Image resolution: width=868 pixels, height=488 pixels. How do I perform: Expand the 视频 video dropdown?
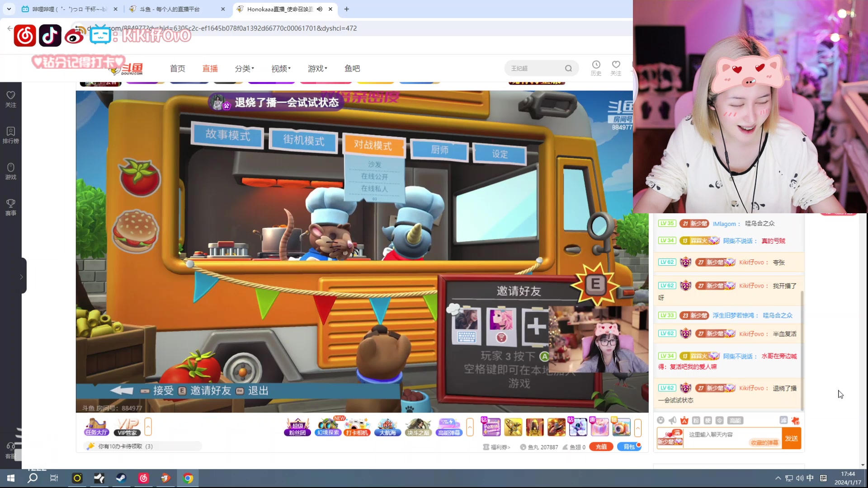(x=281, y=68)
